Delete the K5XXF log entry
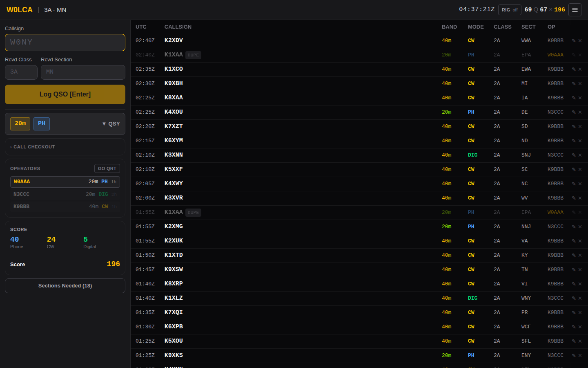 pos(580,169)
